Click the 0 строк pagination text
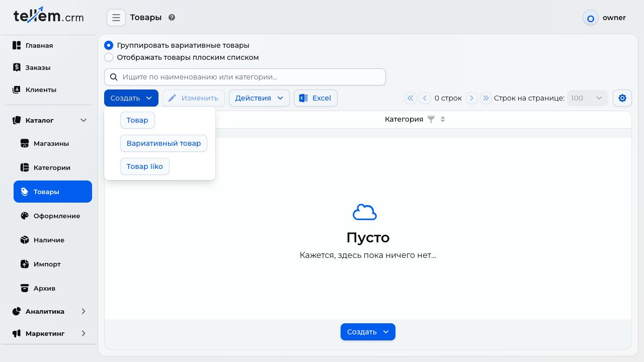The height and width of the screenshot is (362, 644). [448, 98]
